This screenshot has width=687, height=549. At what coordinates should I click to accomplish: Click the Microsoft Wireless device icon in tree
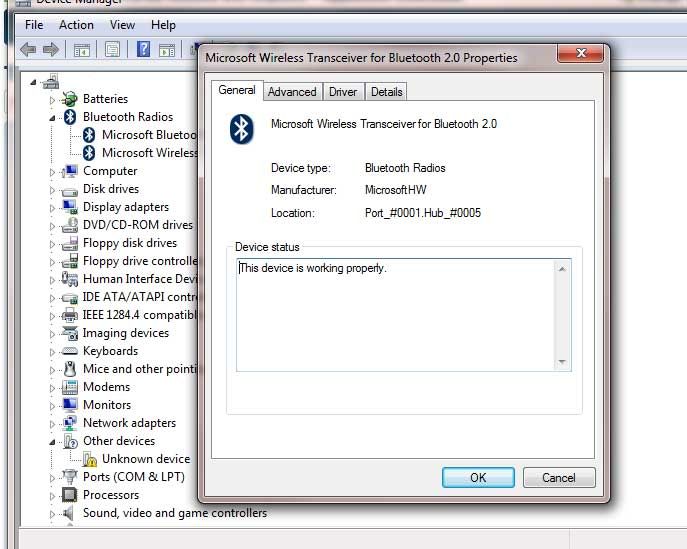click(x=89, y=153)
